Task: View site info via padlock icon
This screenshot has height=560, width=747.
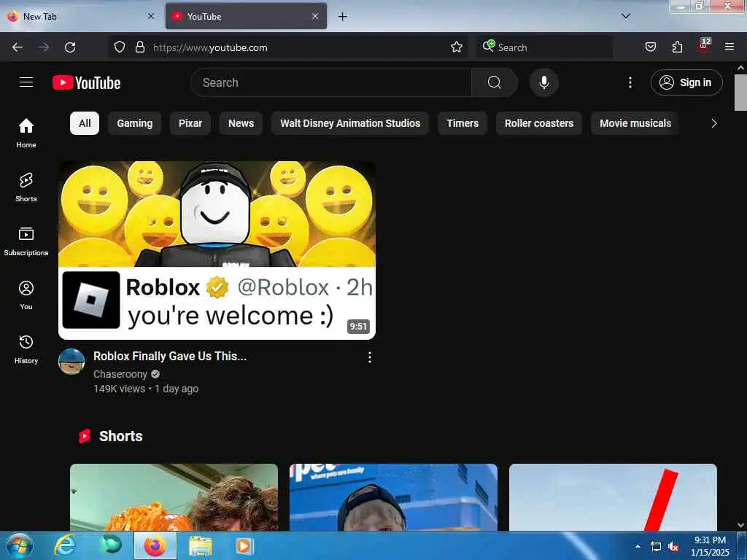Action: [x=139, y=47]
